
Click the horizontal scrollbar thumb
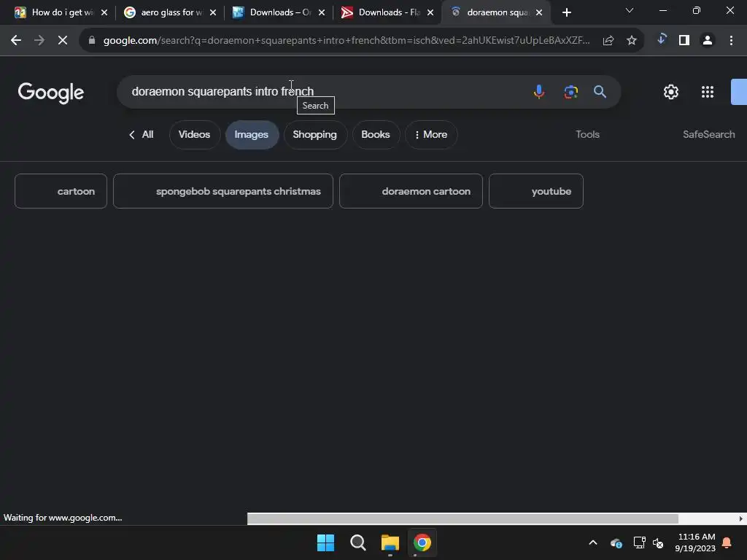(x=462, y=518)
